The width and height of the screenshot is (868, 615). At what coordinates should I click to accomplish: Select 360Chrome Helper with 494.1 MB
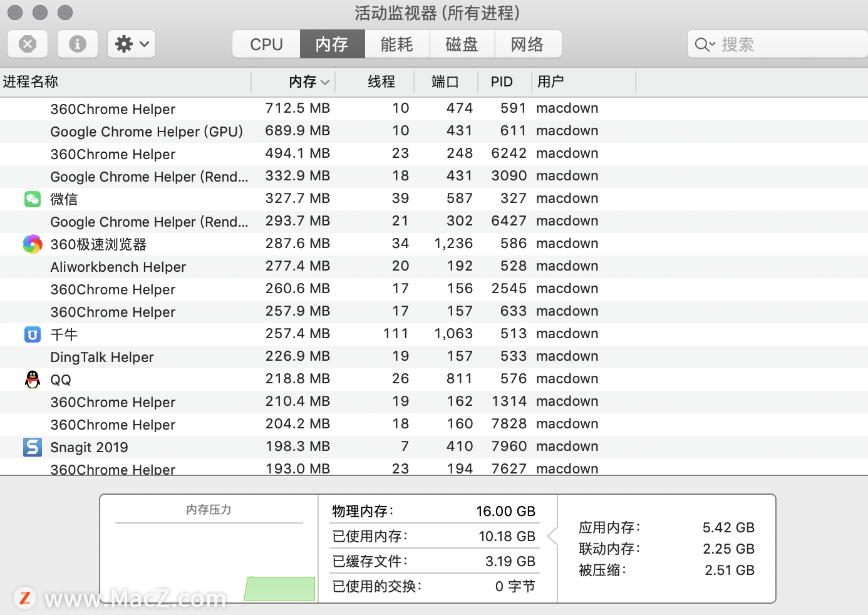[x=434, y=154]
